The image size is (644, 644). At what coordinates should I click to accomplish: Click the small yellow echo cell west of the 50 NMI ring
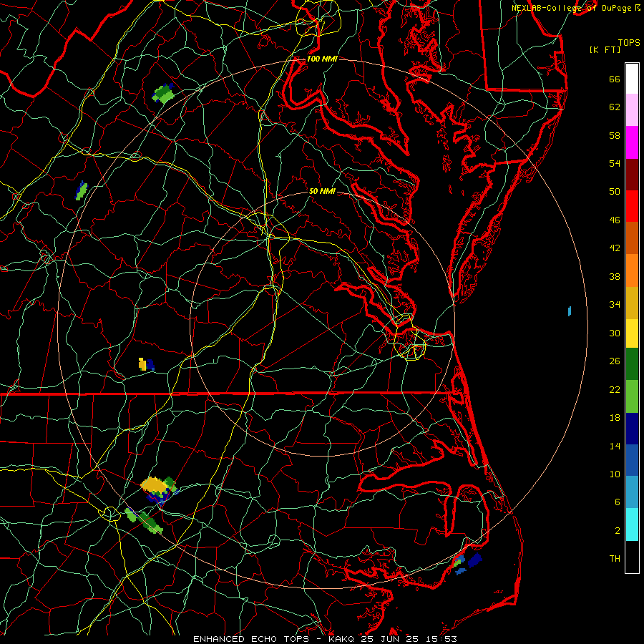pyautogui.click(x=142, y=364)
